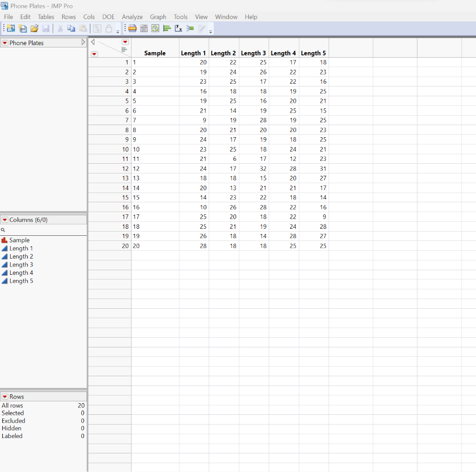
Task: Open the Phone Plates red triangle menu
Action: coord(5,42)
